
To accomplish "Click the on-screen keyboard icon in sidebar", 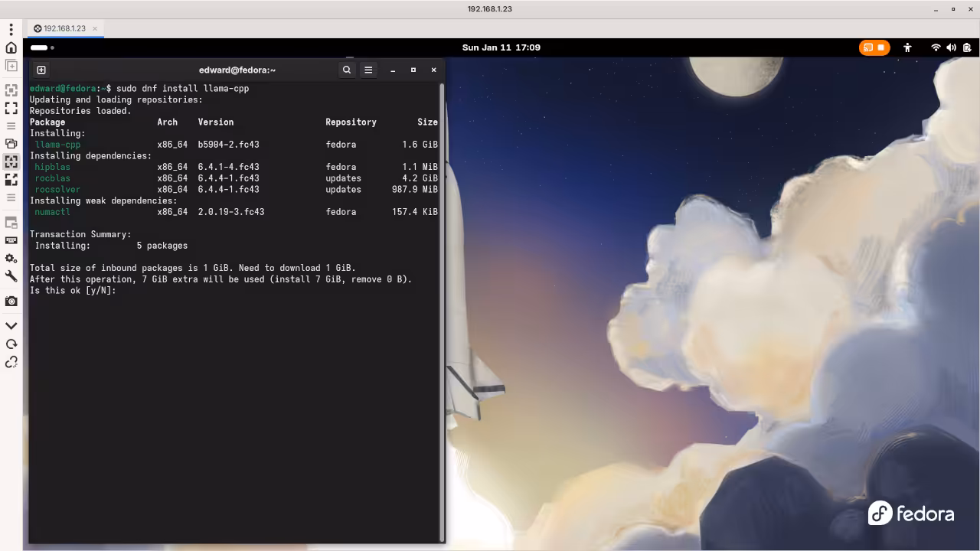I will tap(11, 240).
